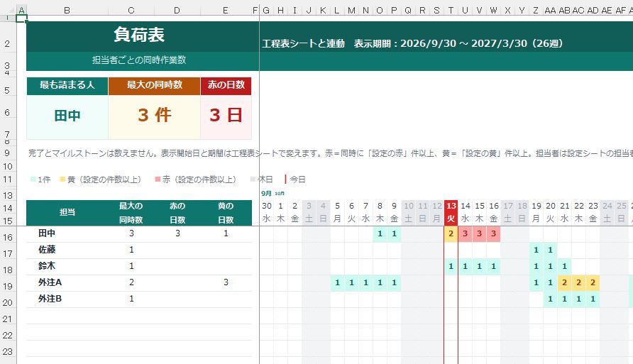Click 田中's yellow cell on the 13th
The width and height of the screenshot is (633, 364).
point(451,233)
